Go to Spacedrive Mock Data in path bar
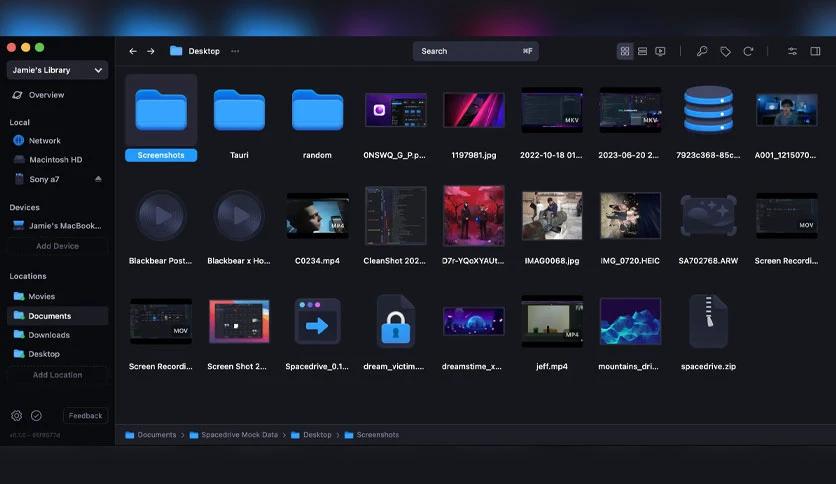The width and height of the screenshot is (836, 484). [x=234, y=435]
